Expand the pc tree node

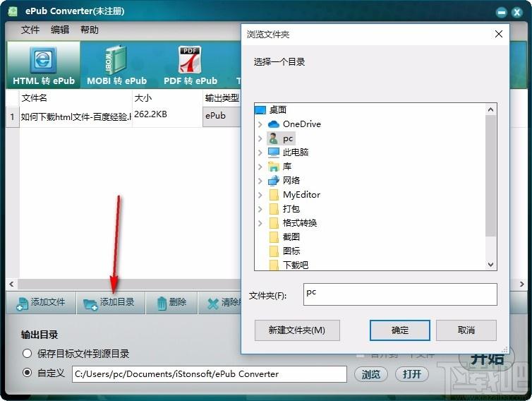coord(260,138)
